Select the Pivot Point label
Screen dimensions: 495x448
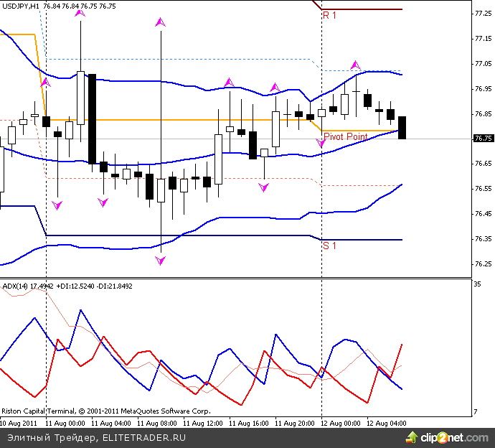[x=346, y=136]
